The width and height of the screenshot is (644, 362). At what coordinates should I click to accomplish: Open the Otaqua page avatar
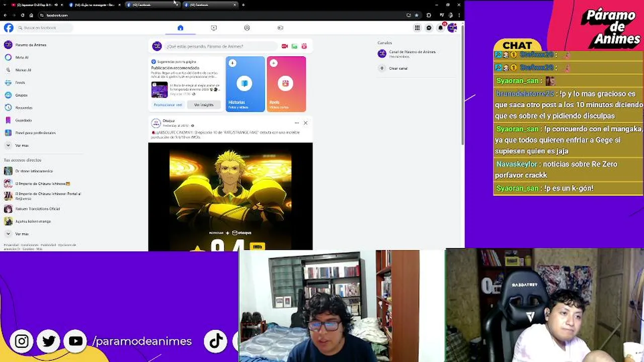(156, 123)
